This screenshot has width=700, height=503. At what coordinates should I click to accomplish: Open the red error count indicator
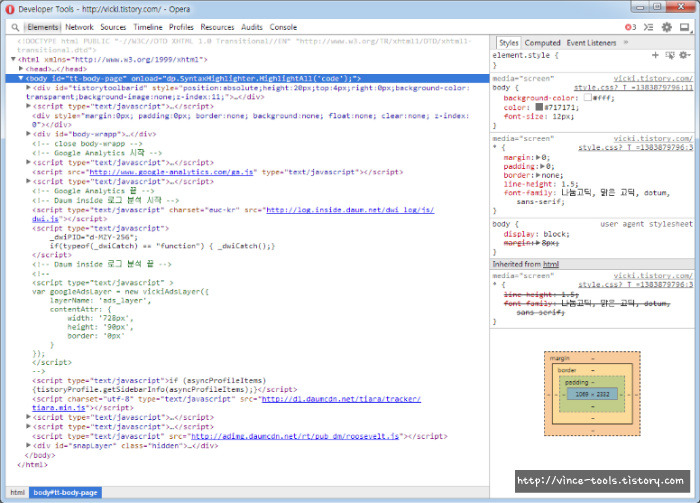[630, 27]
